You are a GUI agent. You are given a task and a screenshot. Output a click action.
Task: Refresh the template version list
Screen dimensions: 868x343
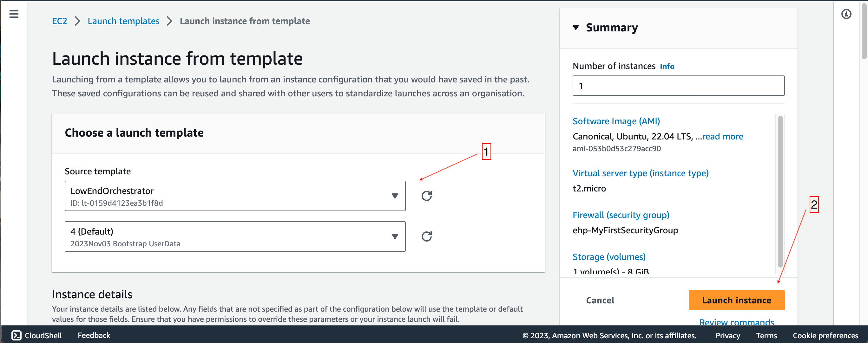click(427, 236)
